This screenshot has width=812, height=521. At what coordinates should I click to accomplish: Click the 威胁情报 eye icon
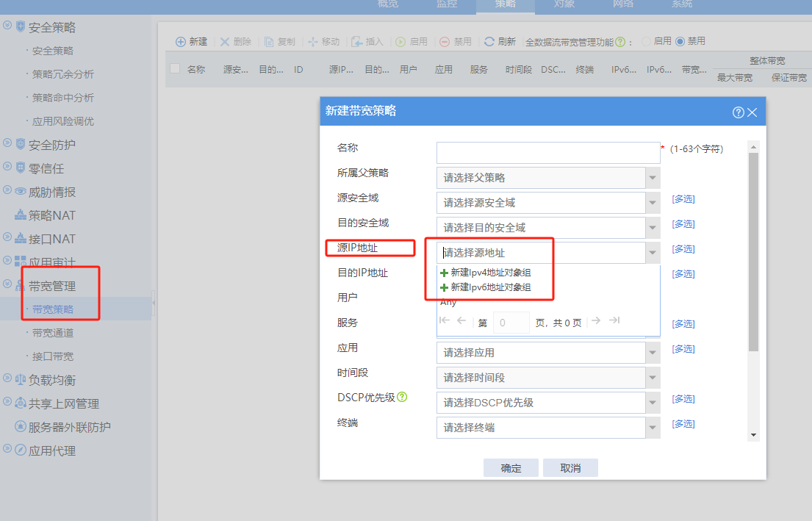[x=20, y=192]
